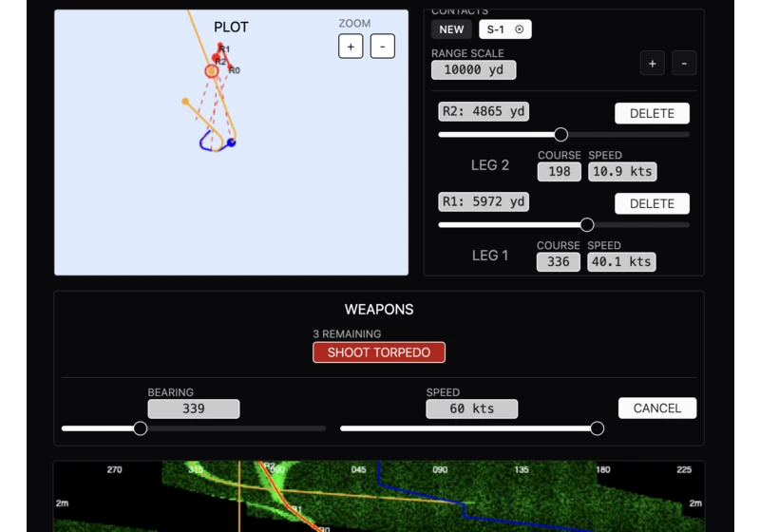Click the R1 marker on the plot
Screen dimensions: 760x532
click(220, 46)
